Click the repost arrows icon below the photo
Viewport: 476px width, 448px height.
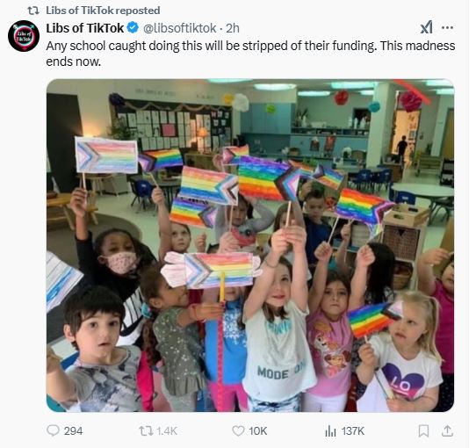[x=146, y=430]
